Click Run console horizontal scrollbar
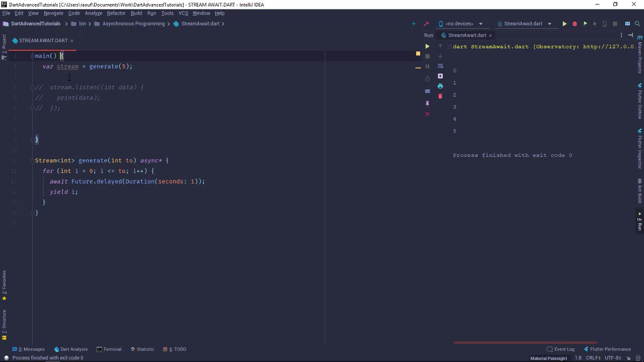The height and width of the screenshot is (362, 644). tap(525, 343)
